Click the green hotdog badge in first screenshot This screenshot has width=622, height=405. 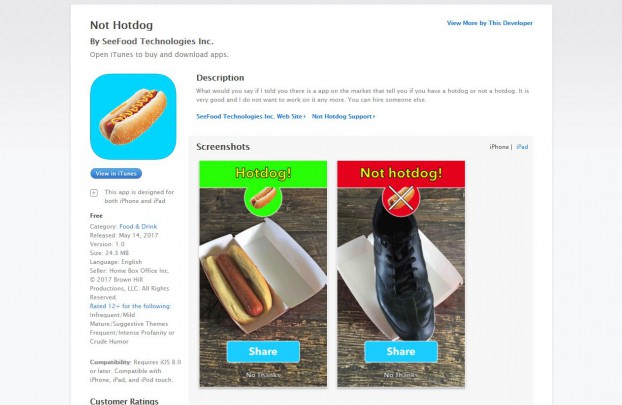(263, 198)
